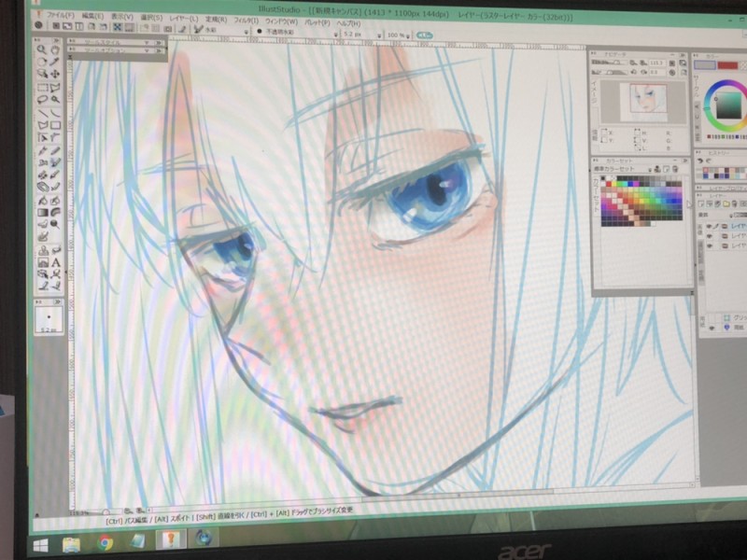Select the Rectangle shape tool
Screen dimensions: 747x560
tap(55, 125)
